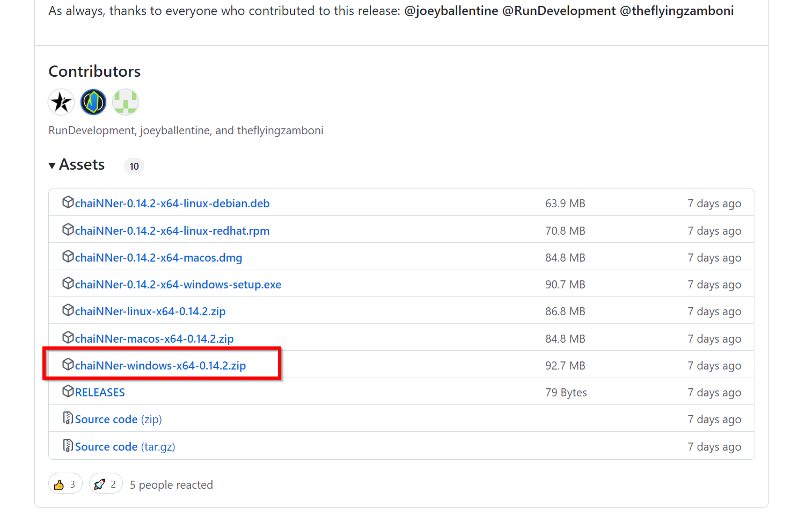812x514 pixels.
Task: Click package icon beside windows-x64 zip
Action: click(68, 365)
